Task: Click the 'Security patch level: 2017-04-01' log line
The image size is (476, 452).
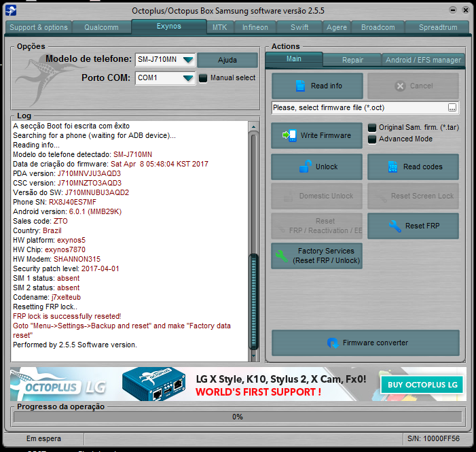Action: tap(66, 268)
